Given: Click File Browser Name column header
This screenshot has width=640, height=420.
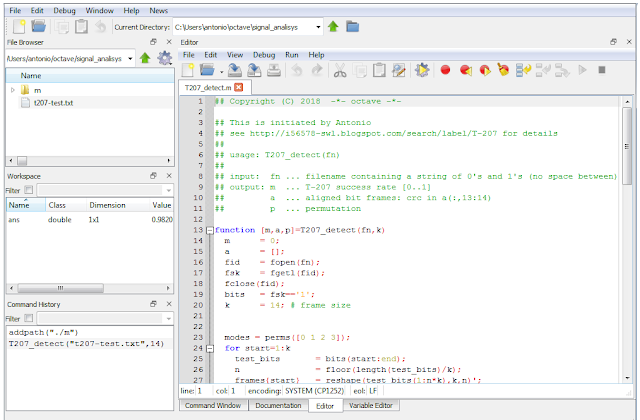Looking at the screenshot, I should [x=90, y=76].
